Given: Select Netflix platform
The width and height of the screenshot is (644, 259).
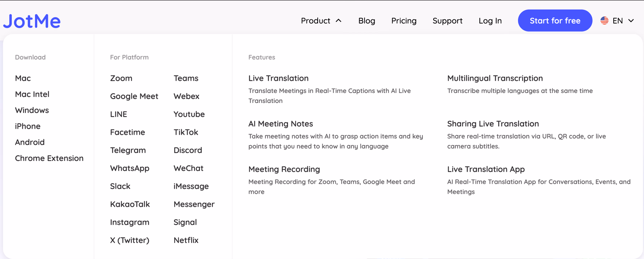Looking at the screenshot, I should [x=186, y=240].
